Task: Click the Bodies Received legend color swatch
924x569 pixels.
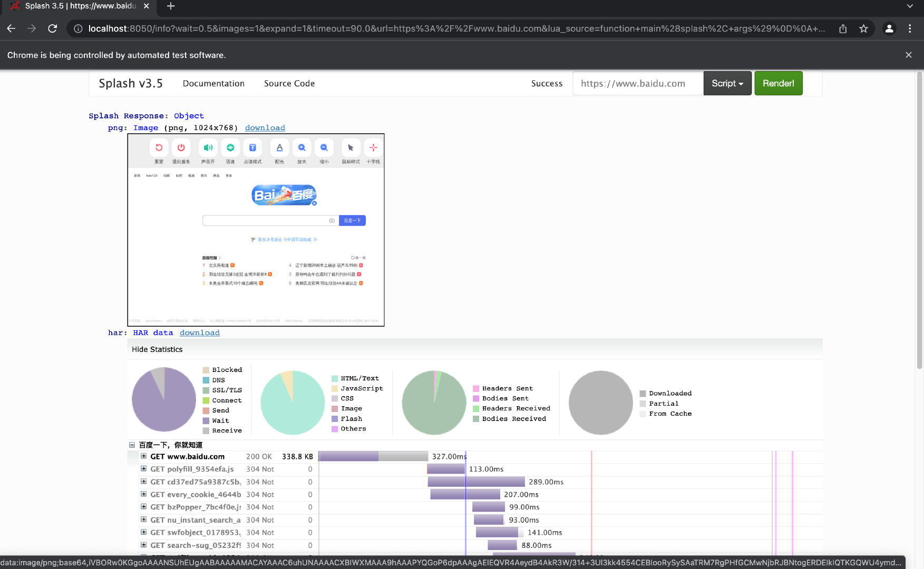Action: (476, 419)
